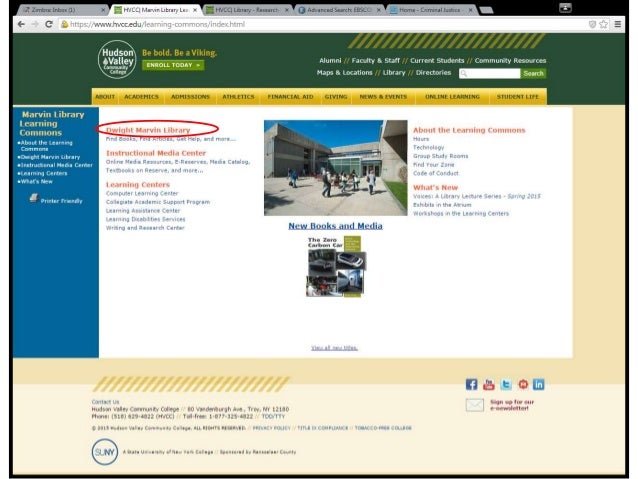Click the Maps & Locations link

point(345,72)
